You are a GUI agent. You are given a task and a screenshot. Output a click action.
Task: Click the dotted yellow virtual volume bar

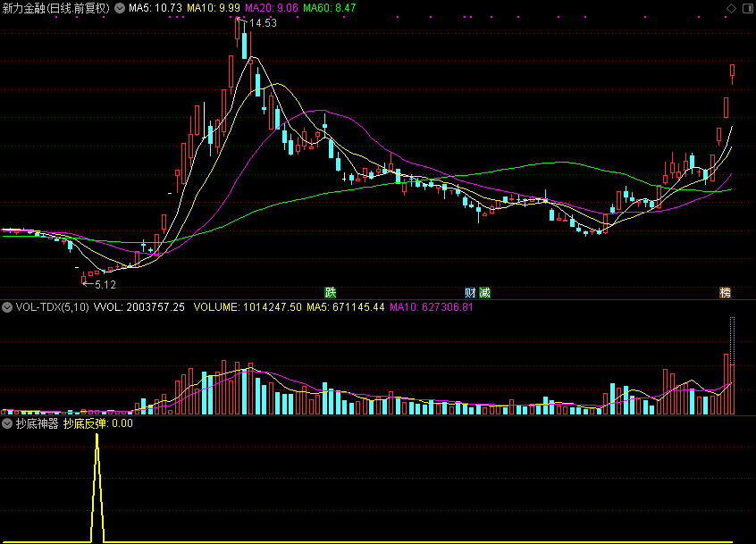(732, 340)
